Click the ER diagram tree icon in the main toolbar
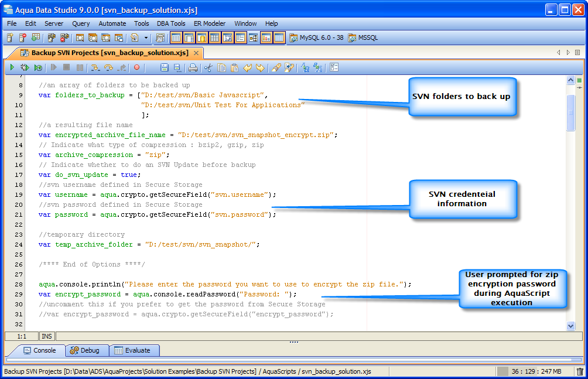 point(254,37)
